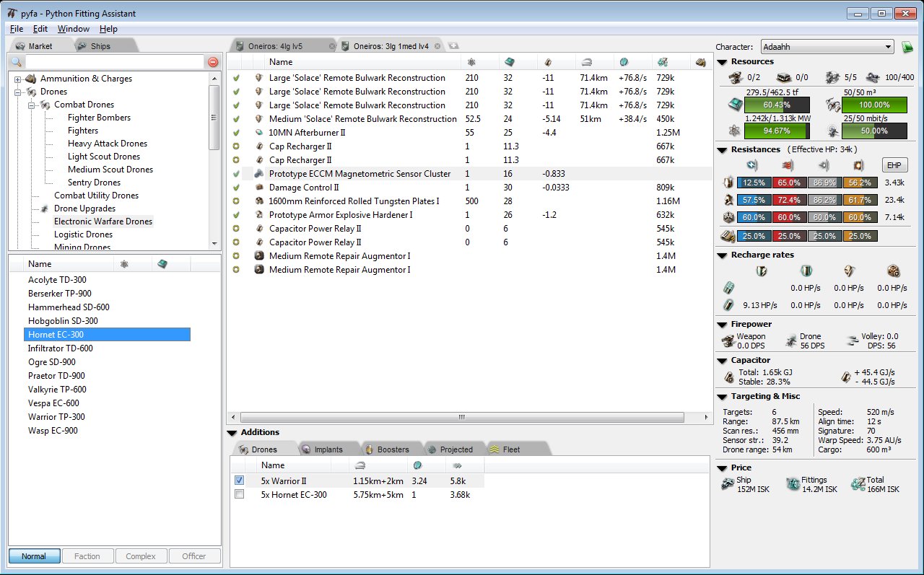Open the Character dropdown showing Adaahh
Viewport: 924px width, 575px height.
pos(827,47)
